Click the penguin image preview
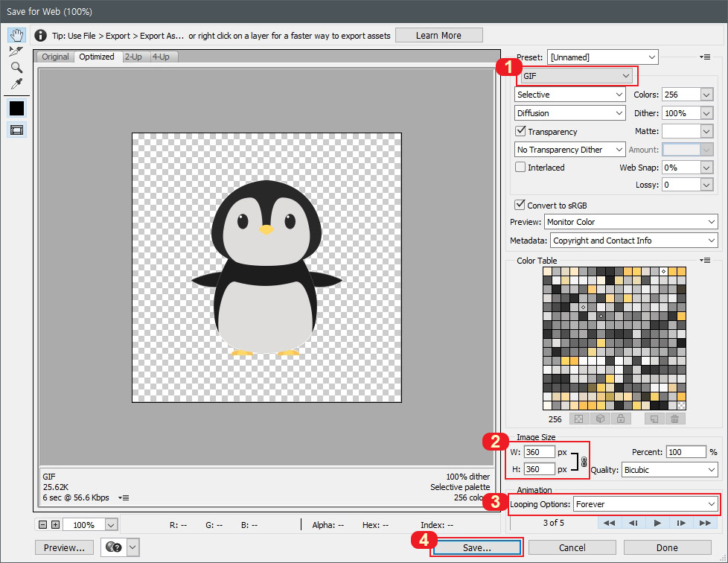Image resolution: width=728 pixels, height=563 pixels. [266, 267]
